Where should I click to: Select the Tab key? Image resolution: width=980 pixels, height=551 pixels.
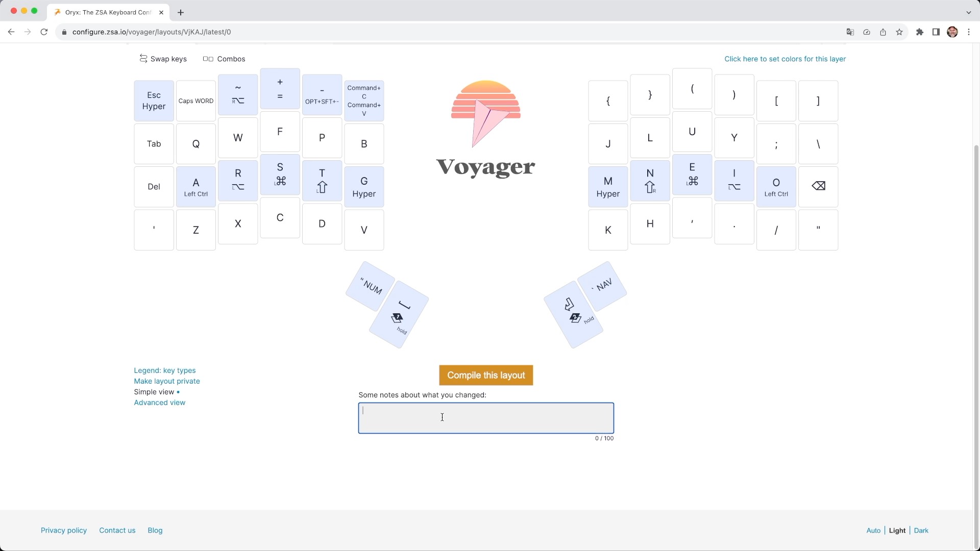pyautogui.click(x=154, y=144)
